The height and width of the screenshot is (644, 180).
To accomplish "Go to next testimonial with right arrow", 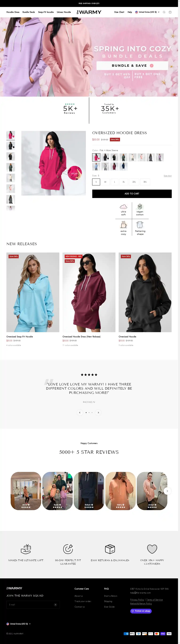I will pyautogui.click(x=98, y=412).
